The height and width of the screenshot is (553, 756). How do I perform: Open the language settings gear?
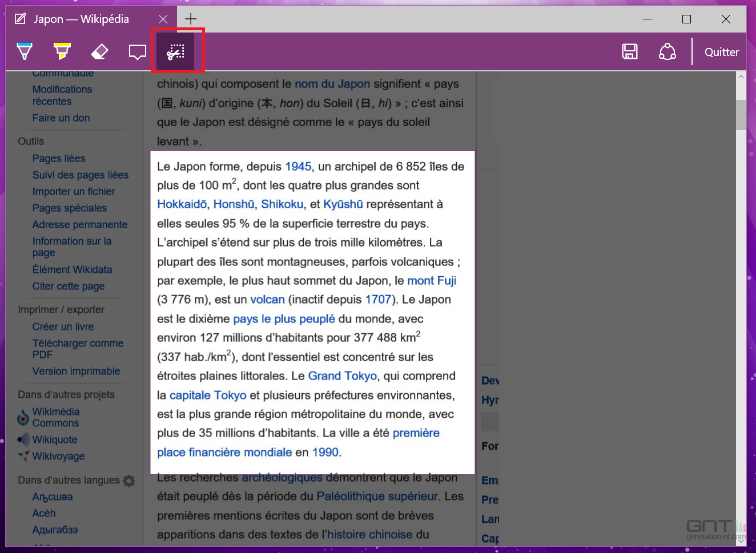pyautogui.click(x=128, y=481)
